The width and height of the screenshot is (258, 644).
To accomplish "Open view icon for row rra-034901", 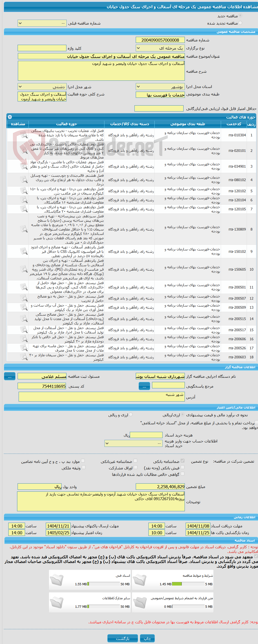I will (x=24, y=166).
